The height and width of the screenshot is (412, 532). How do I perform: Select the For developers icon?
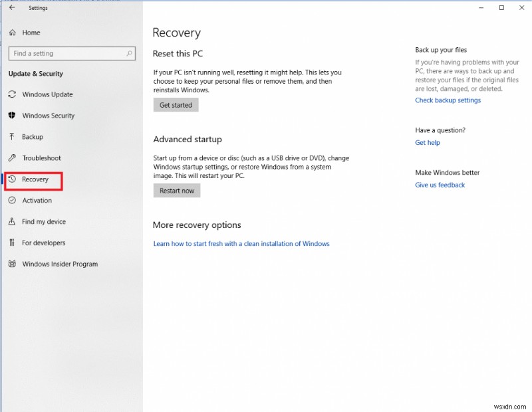(x=12, y=243)
